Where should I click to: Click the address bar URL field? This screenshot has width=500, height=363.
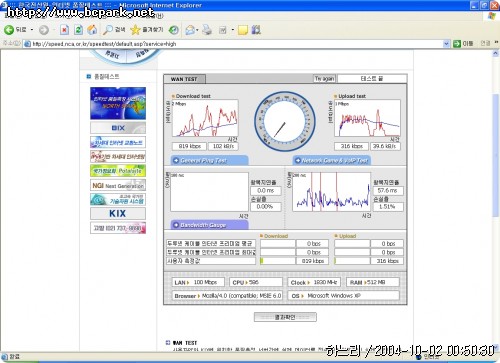pyautogui.click(x=237, y=44)
